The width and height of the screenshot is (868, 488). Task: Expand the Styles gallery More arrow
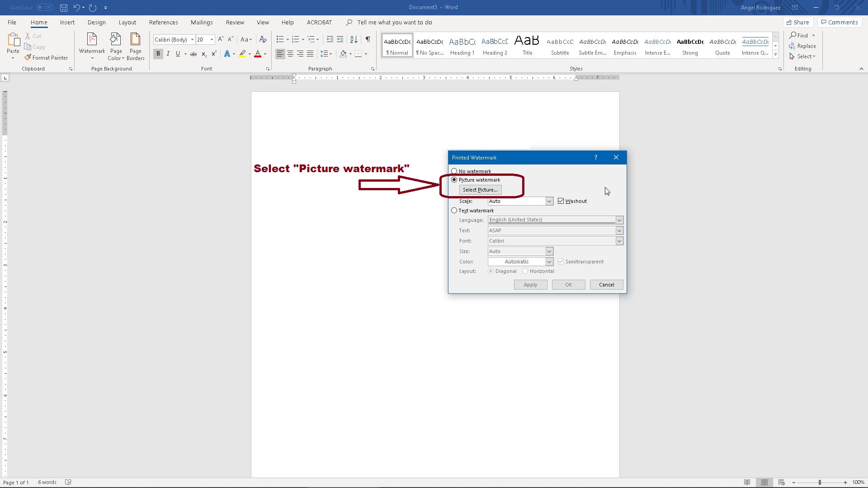pyautogui.click(x=775, y=54)
